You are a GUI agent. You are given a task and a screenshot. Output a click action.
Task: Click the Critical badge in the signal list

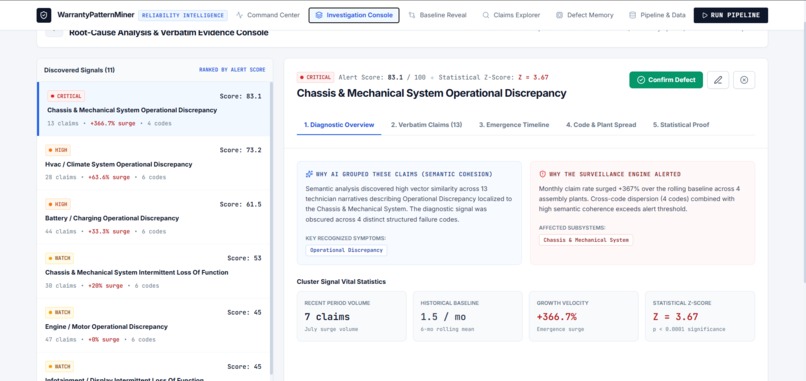66,96
